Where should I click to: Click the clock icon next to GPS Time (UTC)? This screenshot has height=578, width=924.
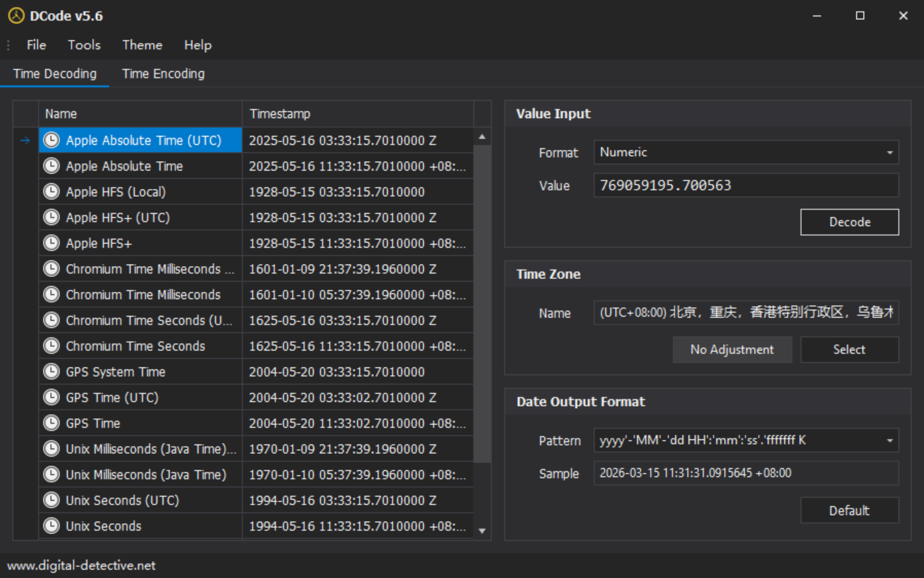point(51,398)
